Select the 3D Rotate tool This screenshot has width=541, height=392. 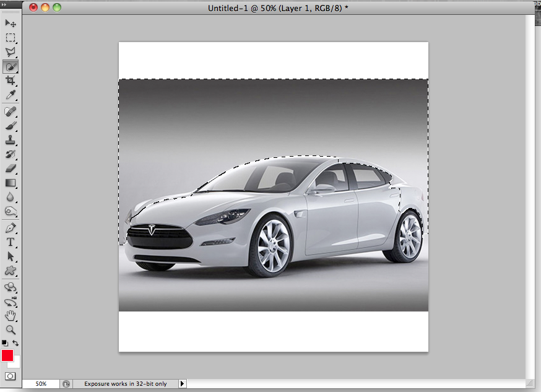tap(11, 287)
